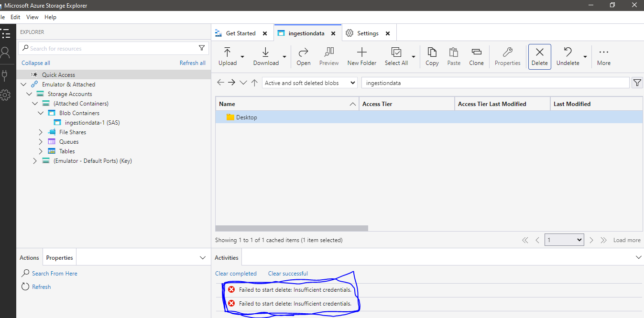Click the Refresh all link
This screenshot has width=644, height=318.
pos(193,63)
